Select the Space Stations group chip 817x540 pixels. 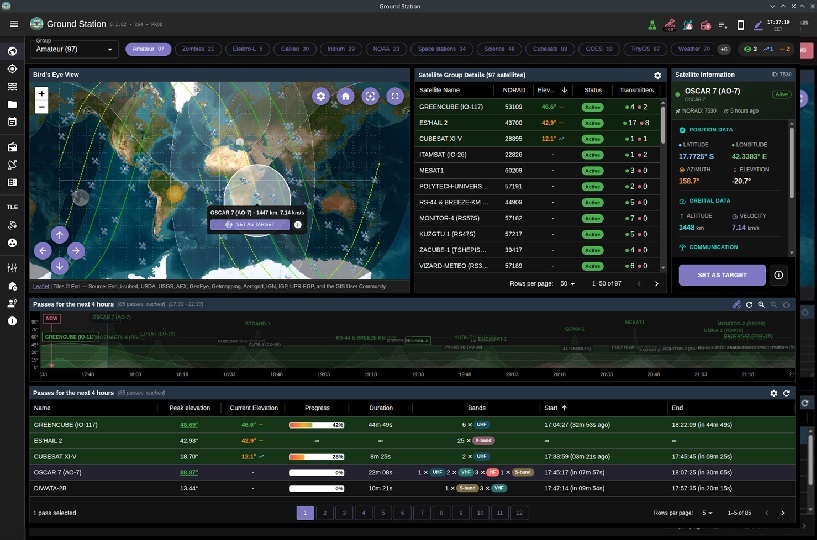(442, 48)
